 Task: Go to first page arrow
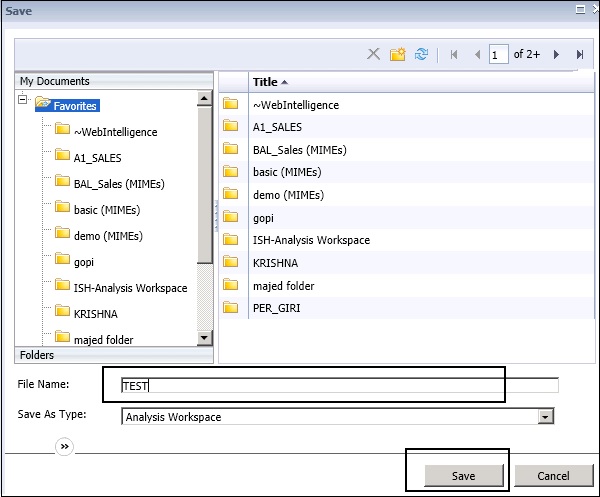coord(454,54)
